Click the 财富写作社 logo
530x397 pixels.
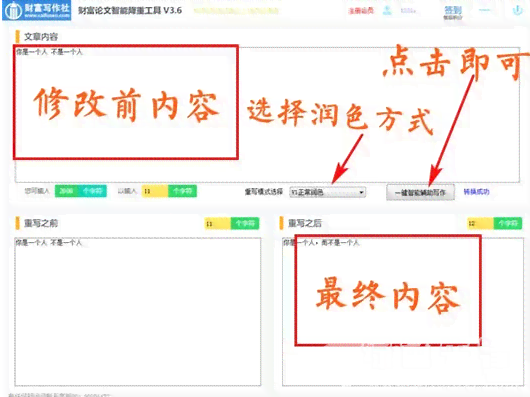click(37, 10)
